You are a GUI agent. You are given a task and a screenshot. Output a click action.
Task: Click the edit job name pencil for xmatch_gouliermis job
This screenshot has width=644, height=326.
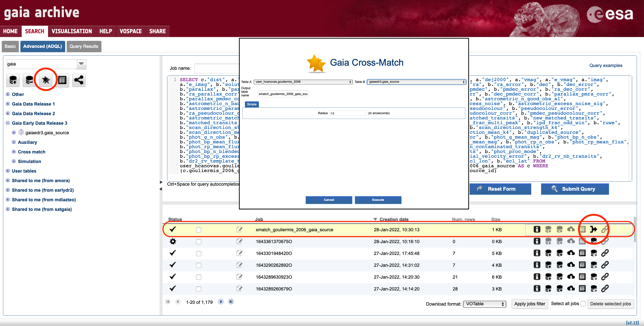click(239, 229)
